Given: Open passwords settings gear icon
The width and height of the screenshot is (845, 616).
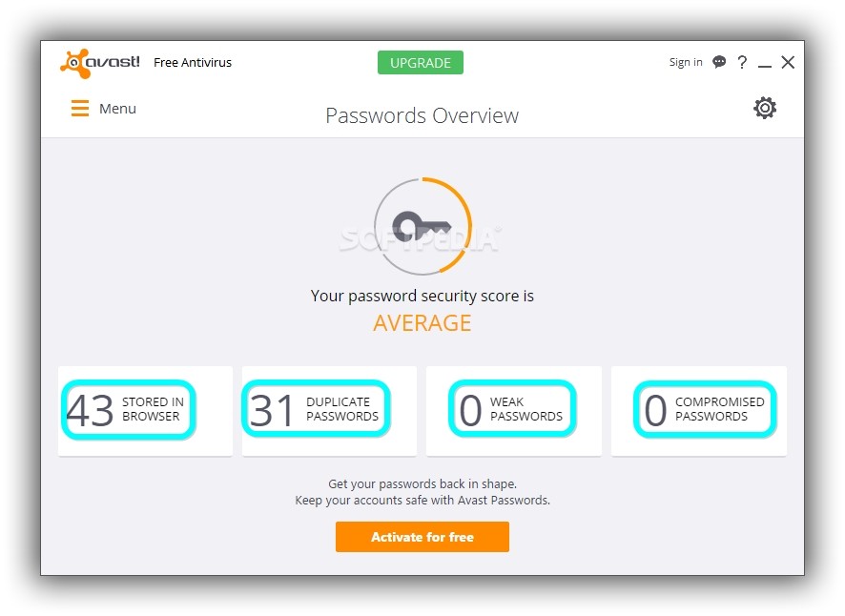Looking at the screenshot, I should pos(765,109).
